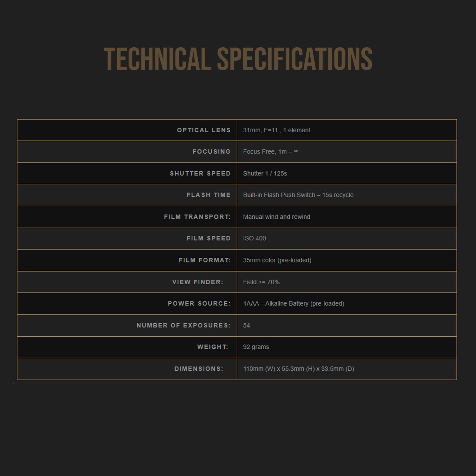The height and width of the screenshot is (476, 476).
Task: Click the Film Format label
Action: 204,260
